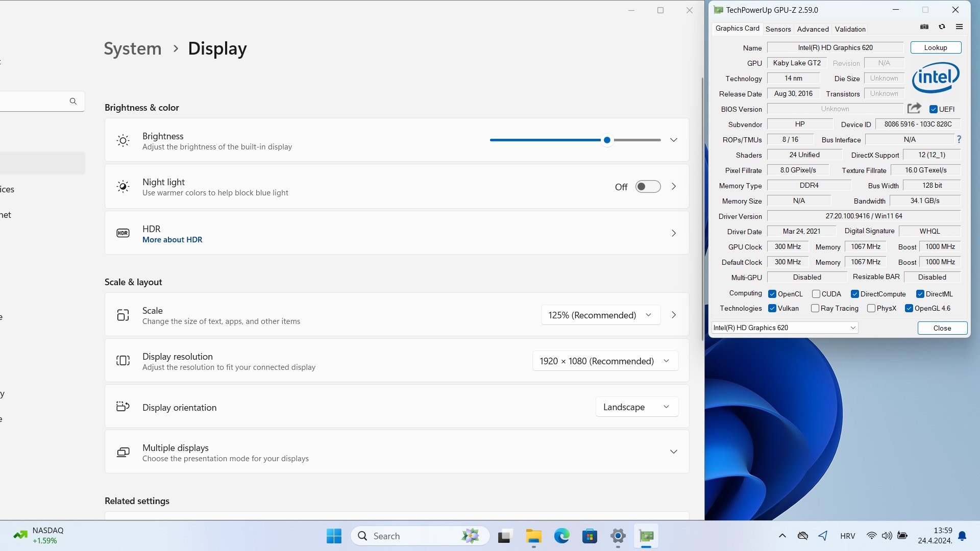Switch to the Advanced tab
This screenshot has height=551, width=980.
pos(813,29)
